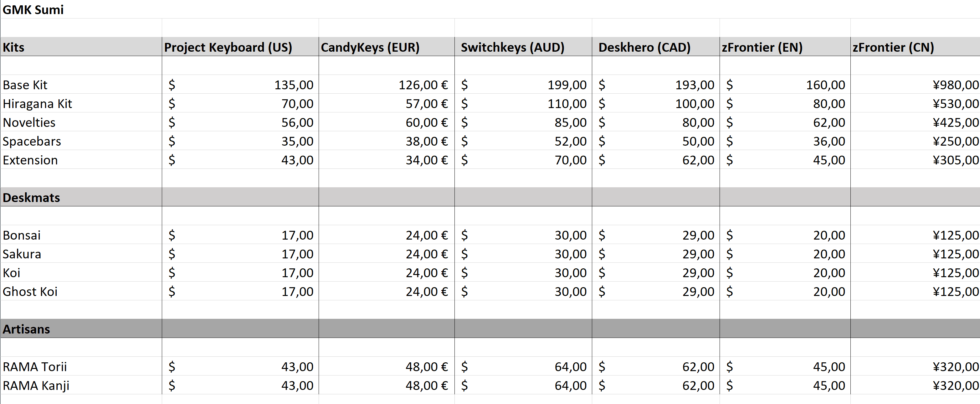Click the Artisans section header
Image resolution: width=980 pixels, height=404 pixels.
point(26,329)
